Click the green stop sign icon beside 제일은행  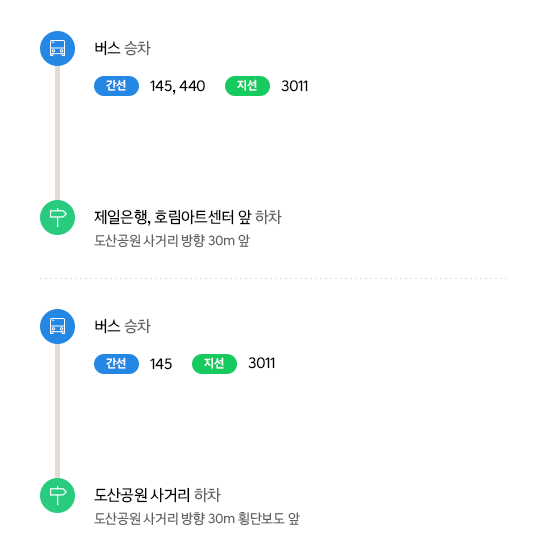point(57,217)
